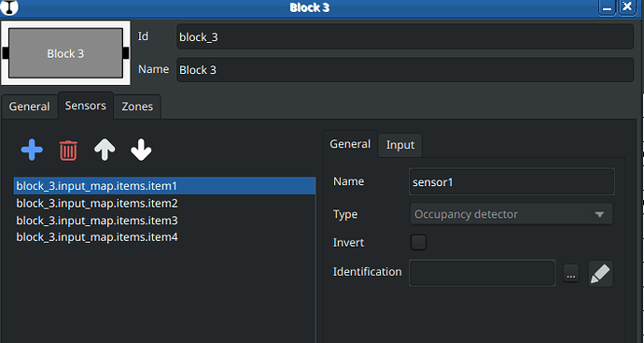
Task: Open the Type dropdown Occupancy detector
Action: [511, 214]
